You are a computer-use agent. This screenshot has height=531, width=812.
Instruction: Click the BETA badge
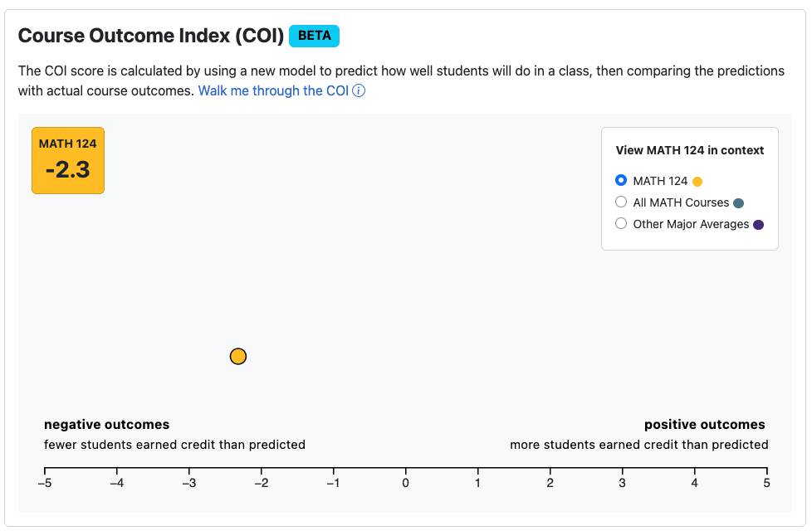pos(314,36)
